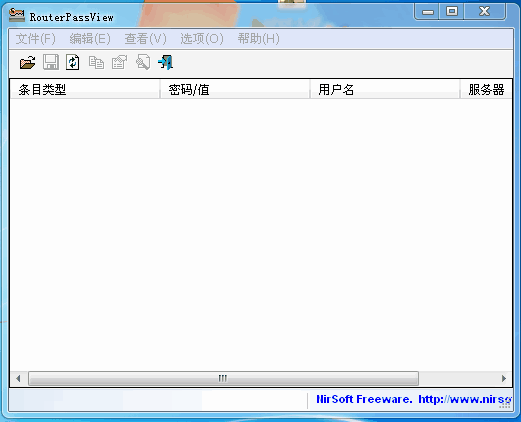This screenshot has height=422, width=521.
Task: Close the RouterPassView window
Action: click(x=484, y=12)
